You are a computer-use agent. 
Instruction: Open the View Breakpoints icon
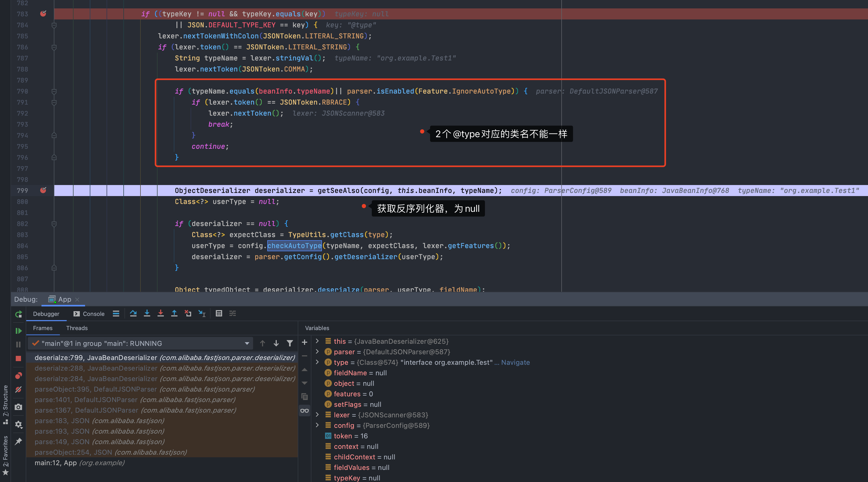[18, 375]
